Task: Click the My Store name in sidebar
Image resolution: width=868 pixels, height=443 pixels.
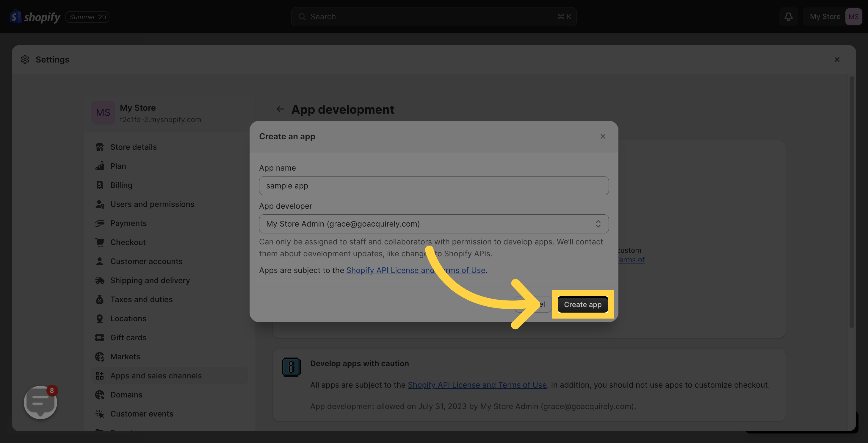Action: point(138,108)
